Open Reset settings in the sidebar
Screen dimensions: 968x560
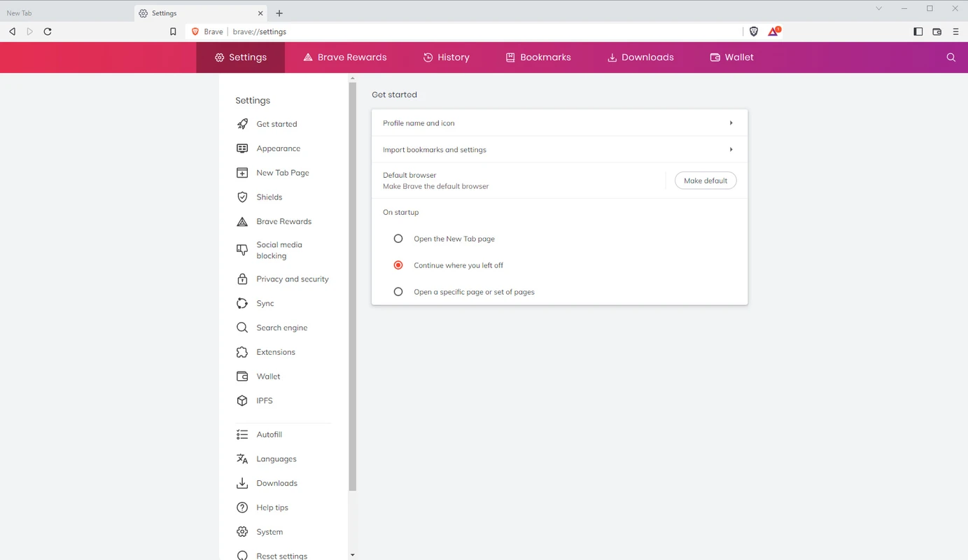282,556
